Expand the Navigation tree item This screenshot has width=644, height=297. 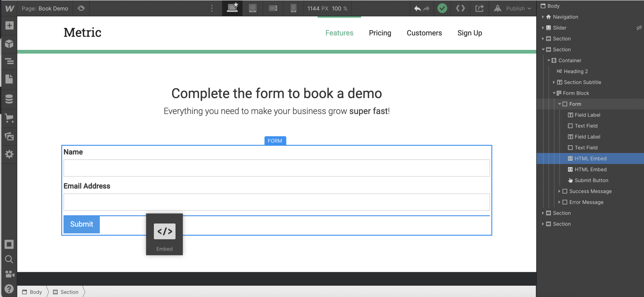[x=543, y=17]
